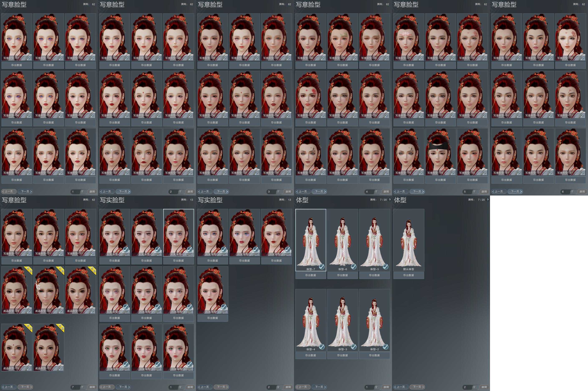This screenshot has width=588, height=391.
Task: Export data for 写实脸型-11
Action: click(x=178, y=261)
